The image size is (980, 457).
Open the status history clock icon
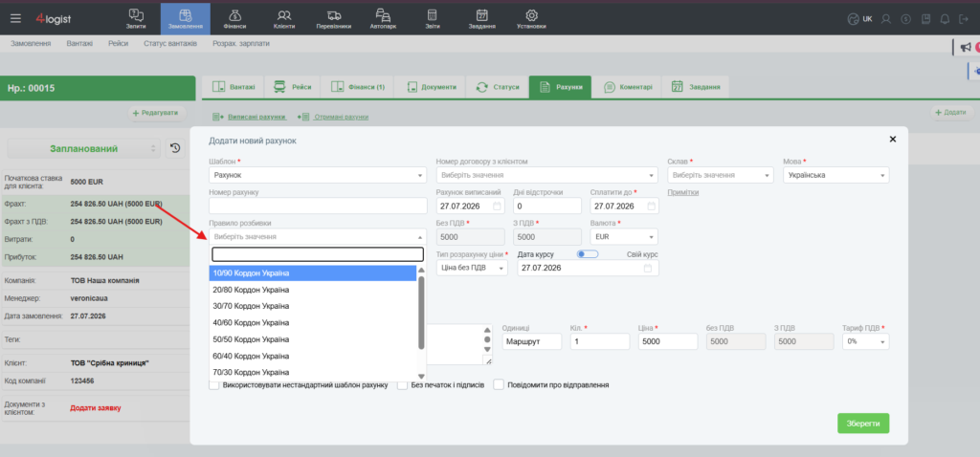coord(175,148)
